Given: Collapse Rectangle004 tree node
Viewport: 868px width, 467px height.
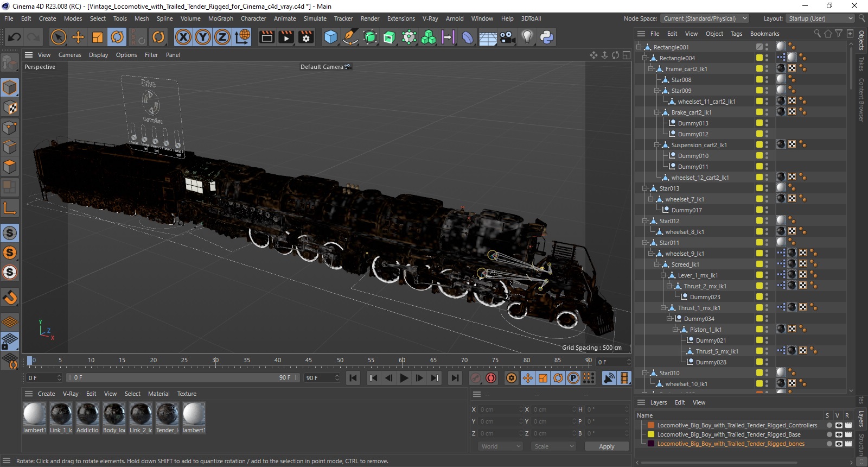Looking at the screenshot, I should point(645,58).
